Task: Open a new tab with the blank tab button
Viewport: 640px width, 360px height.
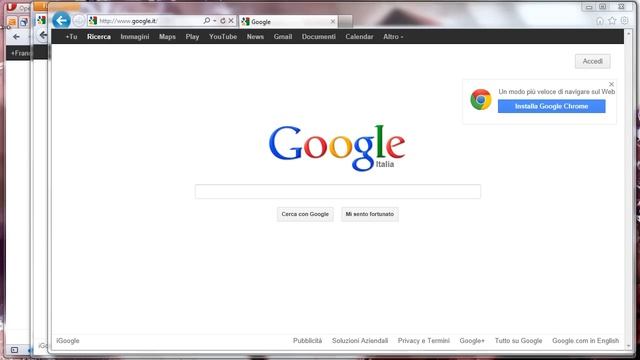Action: click(x=345, y=22)
